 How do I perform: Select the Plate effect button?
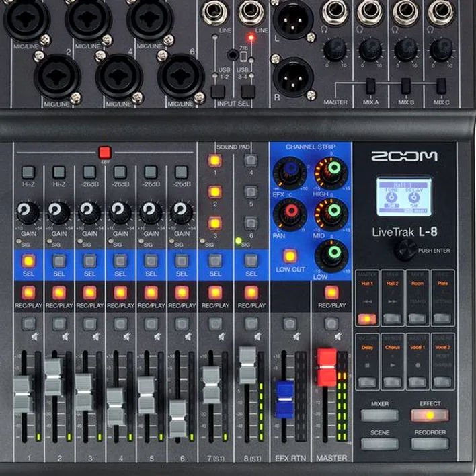click(442, 319)
